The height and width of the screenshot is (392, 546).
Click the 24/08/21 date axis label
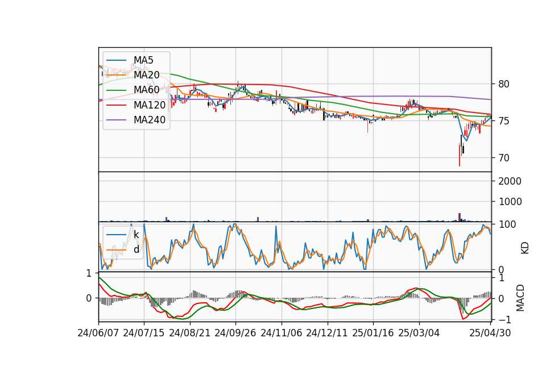click(190, 333)
